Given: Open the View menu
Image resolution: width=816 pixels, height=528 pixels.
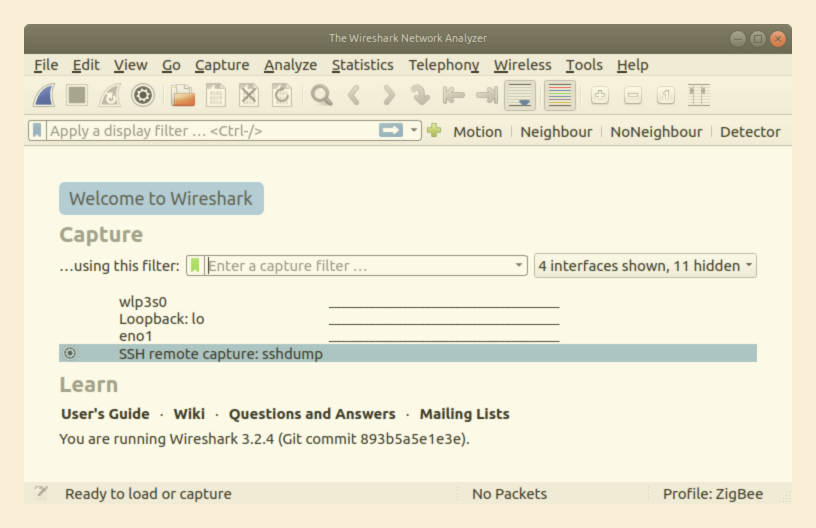Looking at the screenshot, I should 131,65.
